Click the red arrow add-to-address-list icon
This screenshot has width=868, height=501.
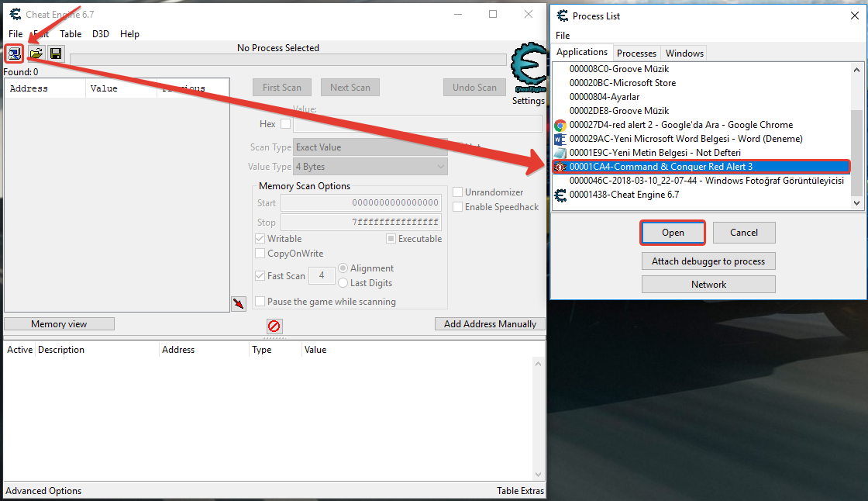(239, 303)
